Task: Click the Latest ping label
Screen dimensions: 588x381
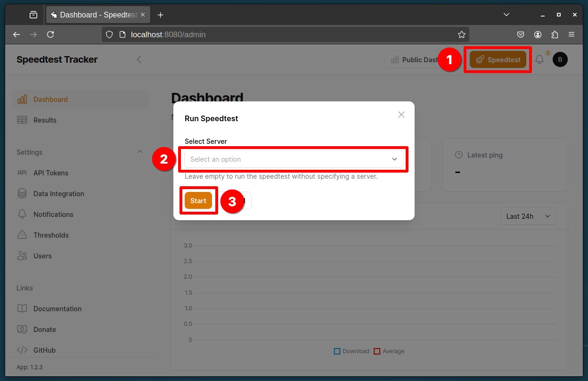Action: tap(485, 155)
